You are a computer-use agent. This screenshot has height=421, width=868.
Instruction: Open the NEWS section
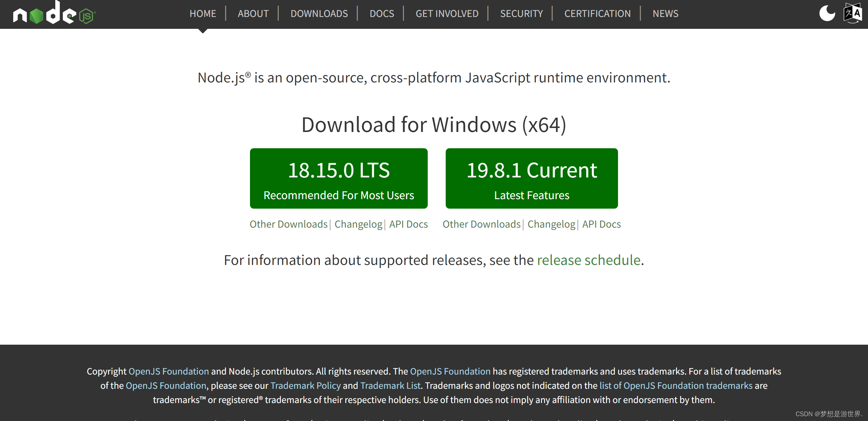tap(665, 13)
